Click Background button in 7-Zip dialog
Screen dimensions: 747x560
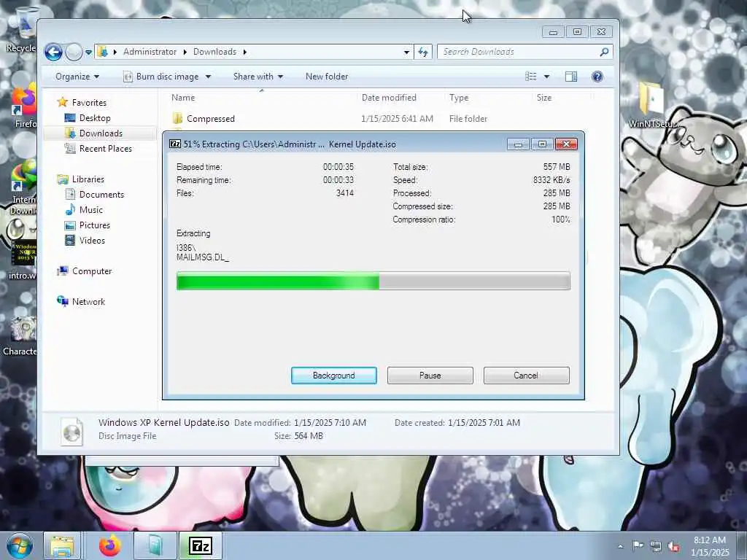pos(334,376)
